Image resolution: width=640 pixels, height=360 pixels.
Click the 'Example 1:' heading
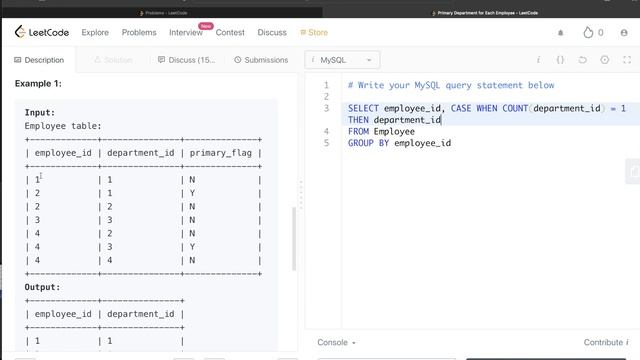pos(38,84)
